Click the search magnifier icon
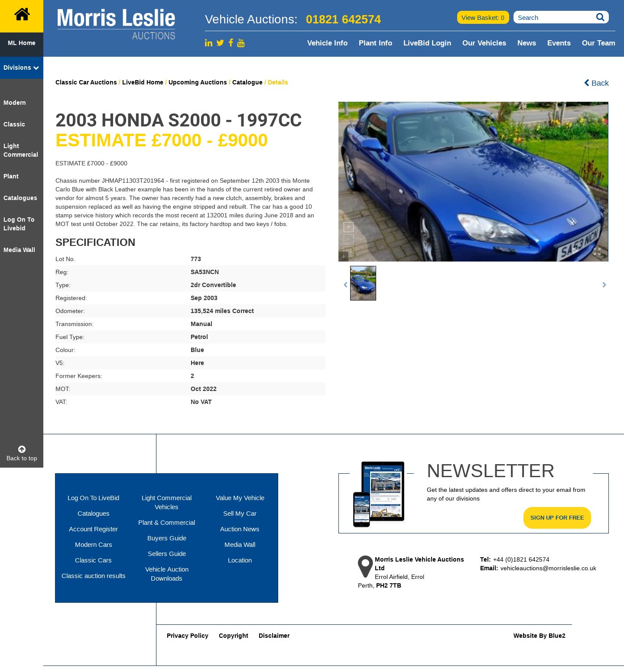Image resolution: width=624 pixels, height=672 pixels. (x=600, y=17)
